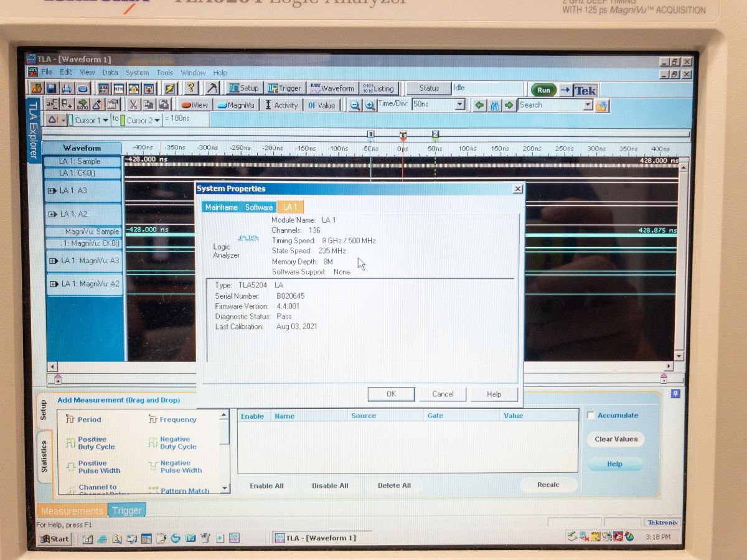This screenshot has height=560, width=747.
Task: Click the Tek logo button
Action: point(585,90)
